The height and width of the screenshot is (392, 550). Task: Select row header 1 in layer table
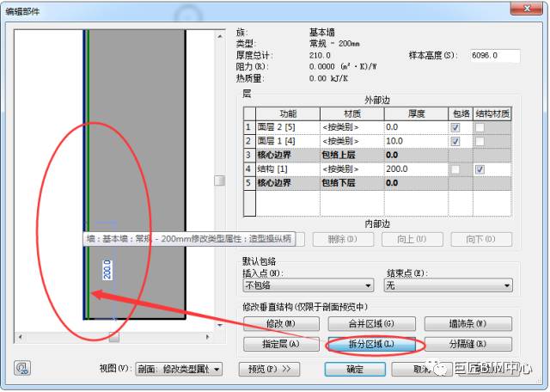coord(249,127)
